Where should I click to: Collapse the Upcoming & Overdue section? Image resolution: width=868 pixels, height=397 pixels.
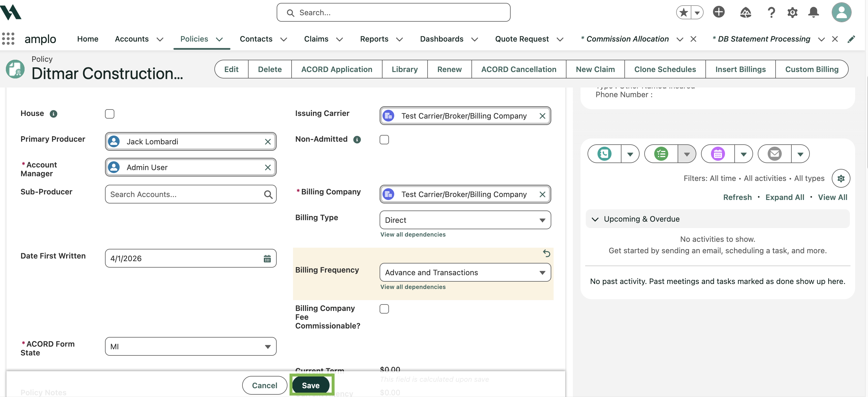point(595,219)
